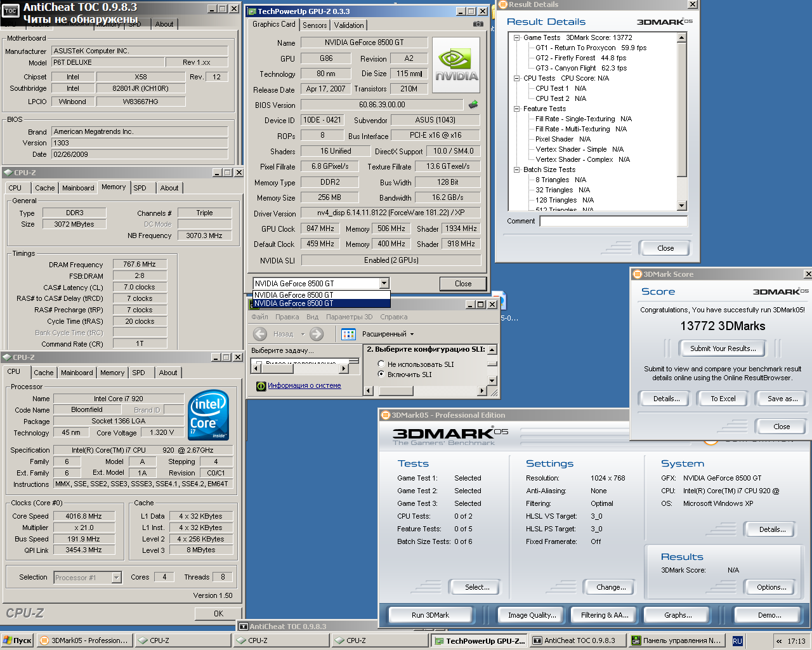Click the GPU-Z camera screenshot icon
Image resolution: width=812 pixels, height=650 pixels.
tap(478, 24)
